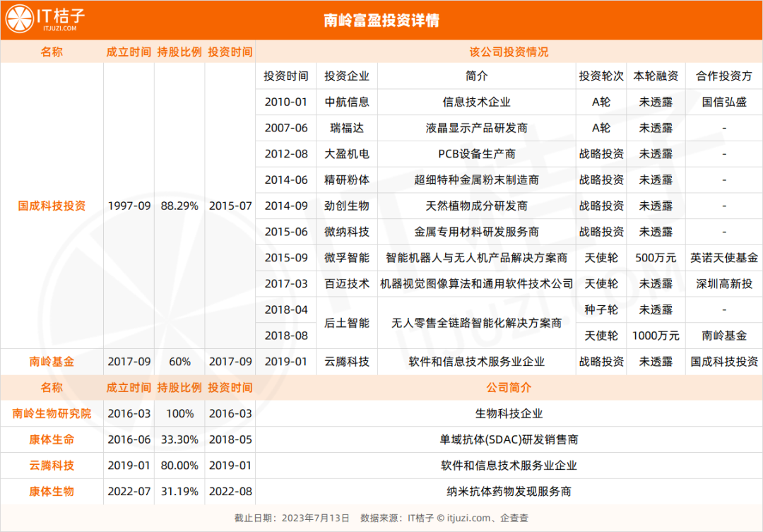Click 南岭基金 in the 合作投资方 column
The width and height of the screenshot is (763, 532).
click(x=724, y=336)
